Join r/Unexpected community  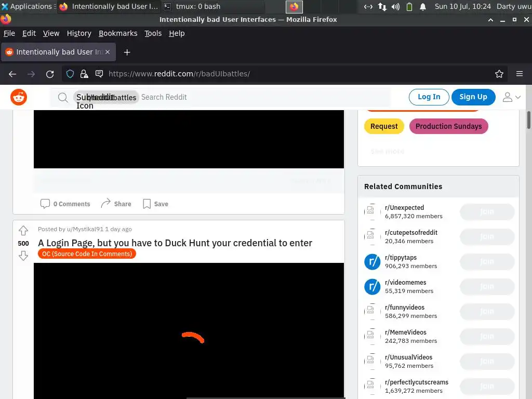pos(487,212)
